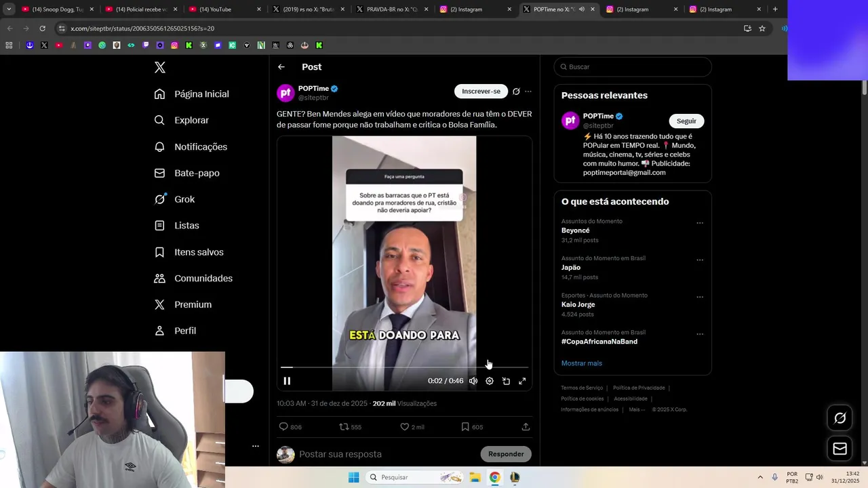Open Itens salvos bookmarks
Image resolution: width=868 pixels, height=488 pixels.
pos(189,251)
